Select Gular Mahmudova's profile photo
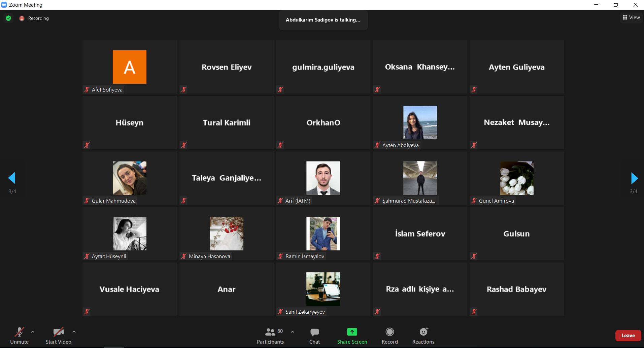The height and width of the screenshot is (348, 644). point(130,178)
